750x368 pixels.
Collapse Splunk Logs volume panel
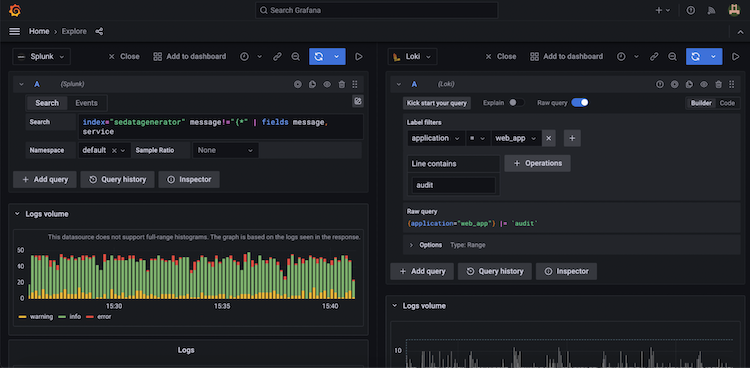click(x=17, y=214)
